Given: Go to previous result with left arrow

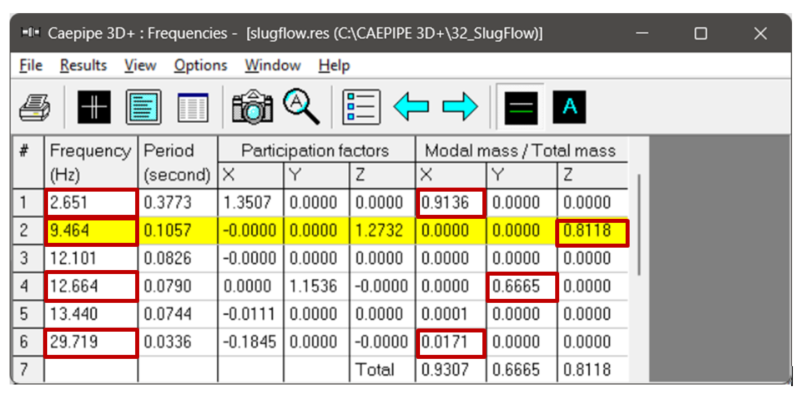Looking at the screenshot, I should point(411,107).
